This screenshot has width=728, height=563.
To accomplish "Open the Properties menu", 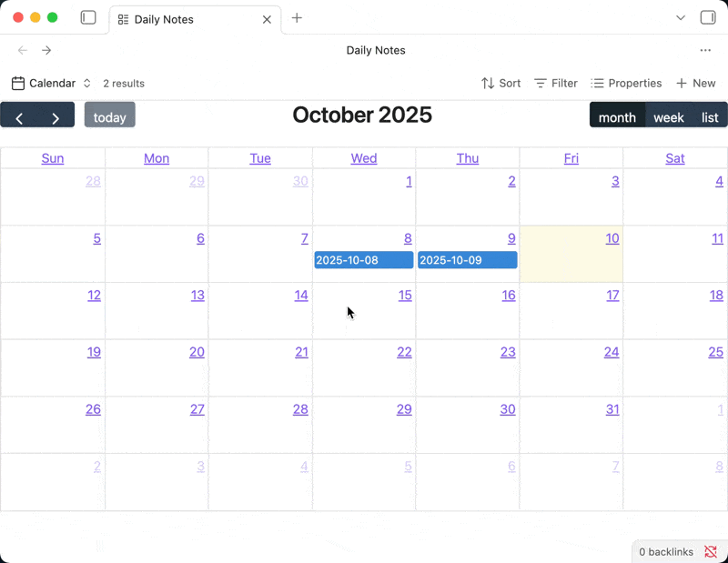I will tap(626, 84).
